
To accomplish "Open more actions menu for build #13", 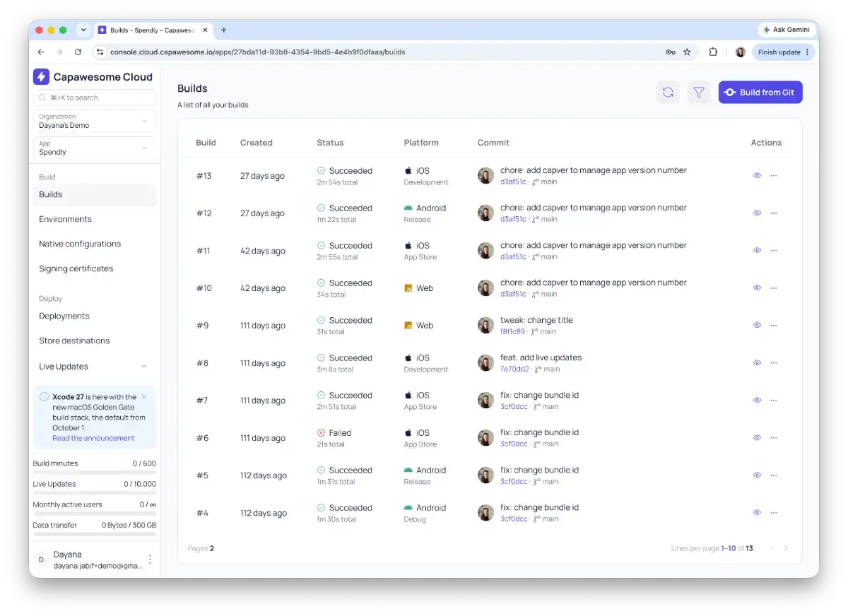I will (774, 176).
